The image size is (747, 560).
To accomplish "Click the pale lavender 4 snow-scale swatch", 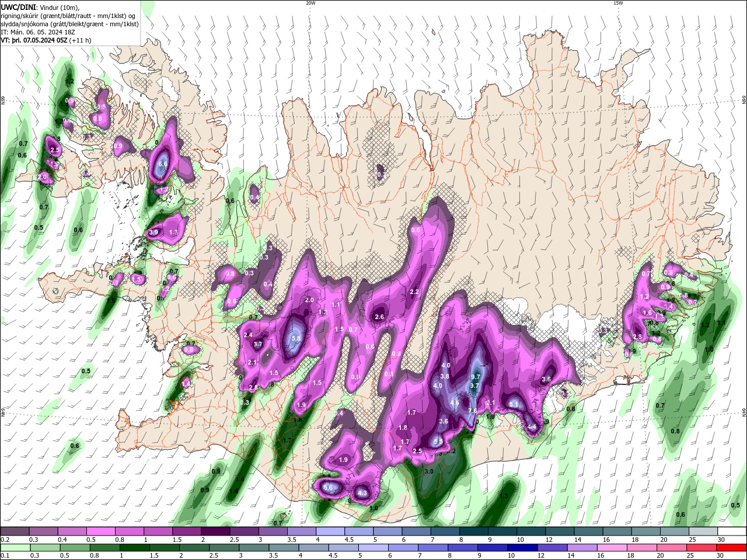I will 330,531.
